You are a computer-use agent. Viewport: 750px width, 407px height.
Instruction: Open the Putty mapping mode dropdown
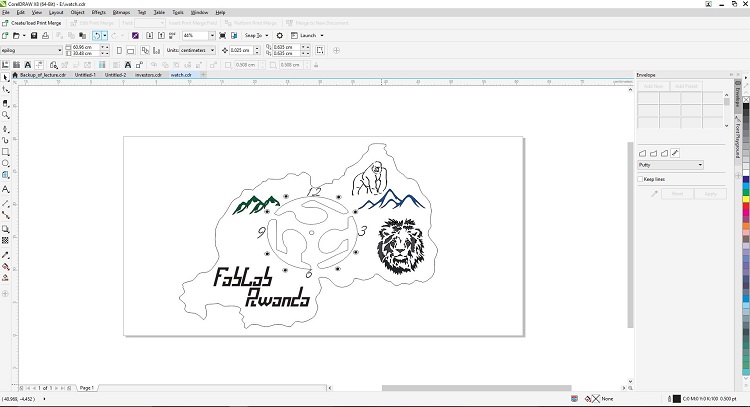pyautogui.click(x=700, y=165)
